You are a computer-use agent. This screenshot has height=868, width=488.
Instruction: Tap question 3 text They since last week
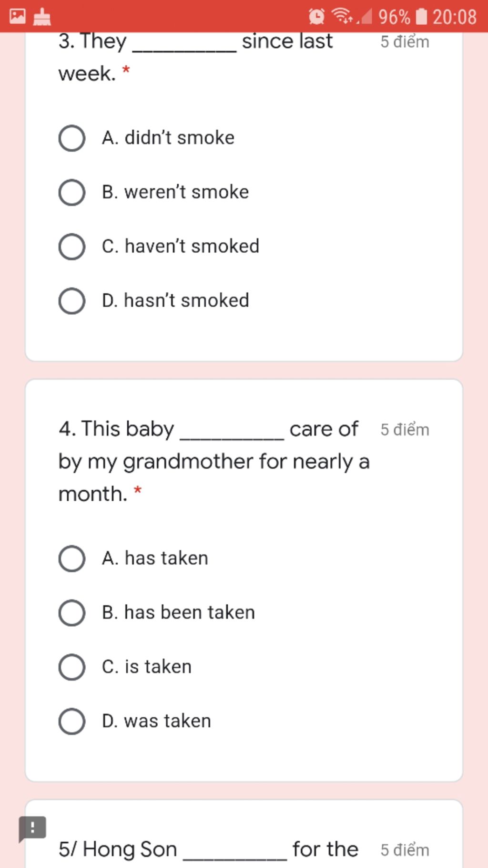[x=195, y=57]
